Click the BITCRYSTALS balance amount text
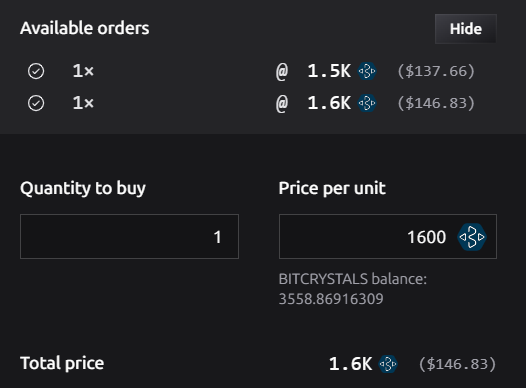 pos(331,299)
